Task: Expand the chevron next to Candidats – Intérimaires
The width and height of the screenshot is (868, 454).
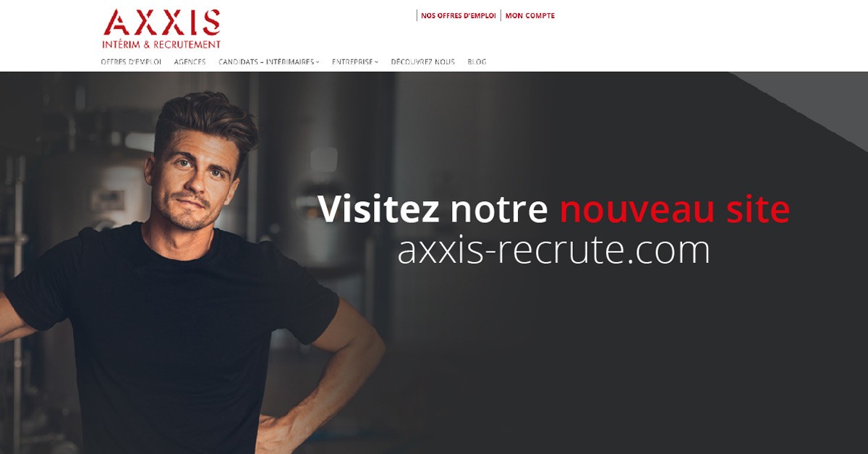Action: coord(317,62)
